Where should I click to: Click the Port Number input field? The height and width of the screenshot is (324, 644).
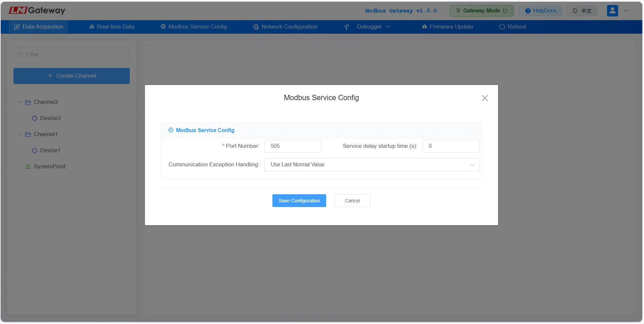293,146
